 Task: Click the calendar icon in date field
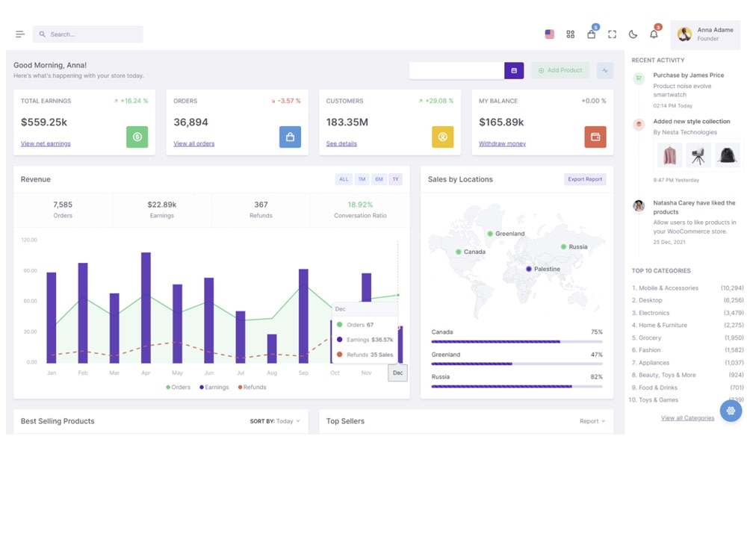click(x=514, y=69)
